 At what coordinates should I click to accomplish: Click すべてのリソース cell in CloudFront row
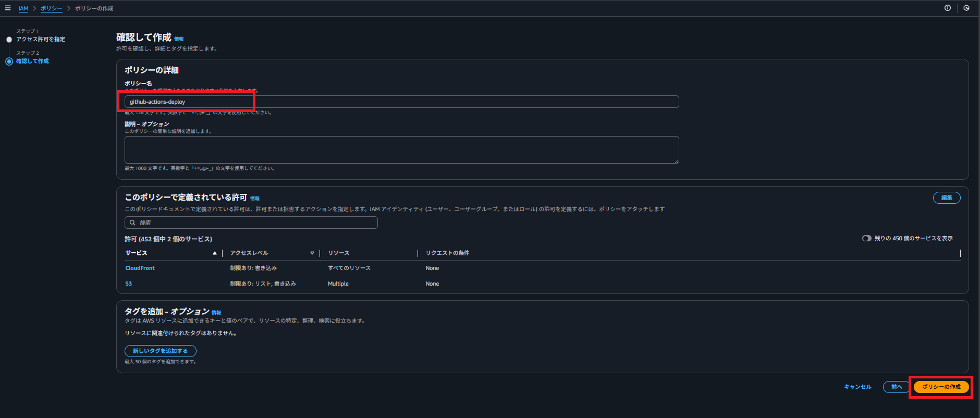(x=349, y=268)
